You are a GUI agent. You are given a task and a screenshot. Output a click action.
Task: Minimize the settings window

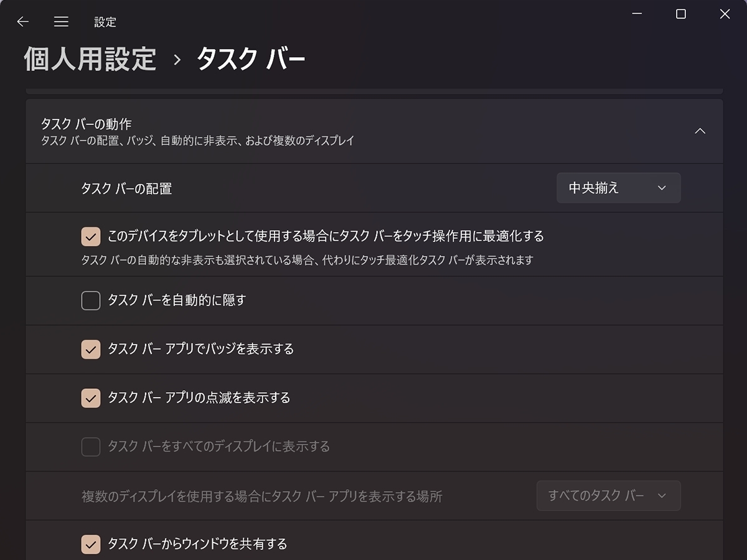click(637, 14)
